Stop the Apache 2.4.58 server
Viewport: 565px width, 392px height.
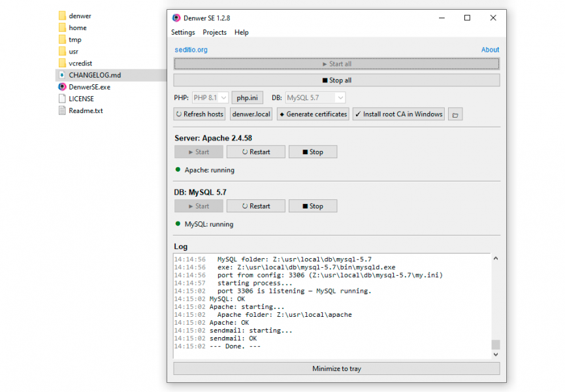(x=313, y=152)
